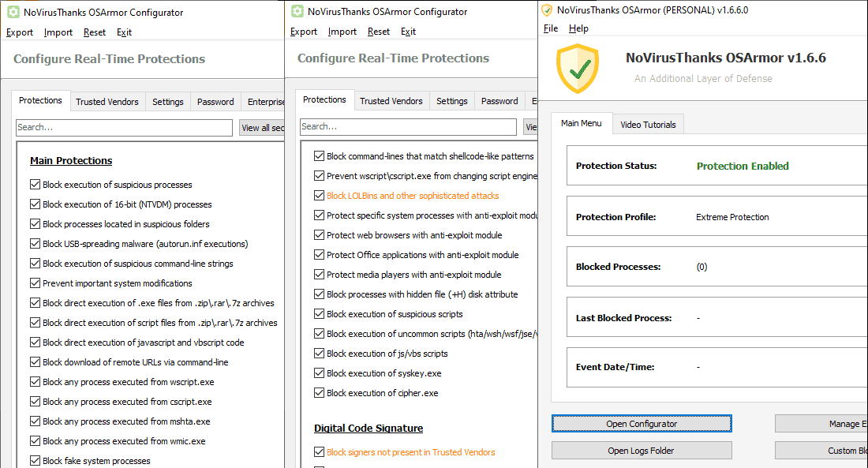Viewport: 868px width, 468px height.
Task: Click Search box in middle Configurator window
Action: coord(408,126)
